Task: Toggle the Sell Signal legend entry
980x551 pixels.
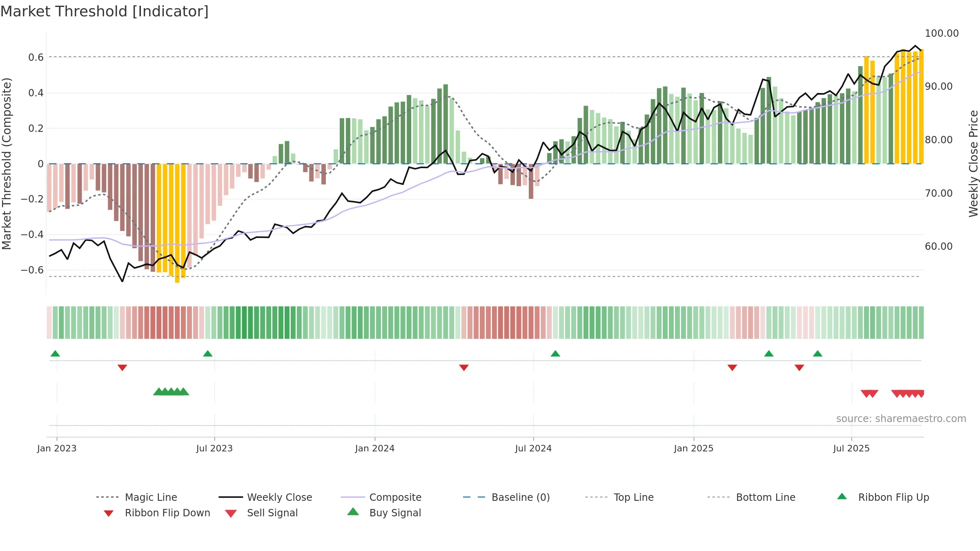Action: pos(261,513)
